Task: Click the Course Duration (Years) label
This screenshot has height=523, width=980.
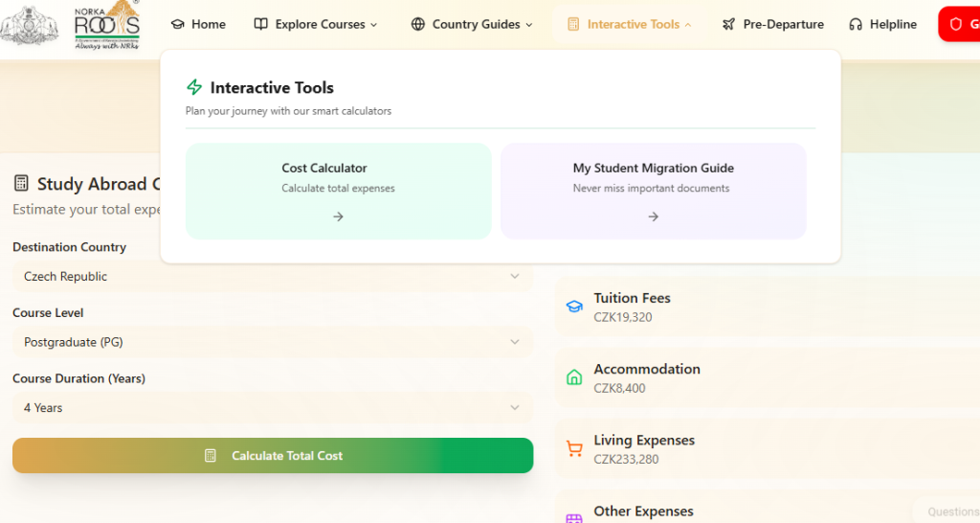Action: click(78, 378)
